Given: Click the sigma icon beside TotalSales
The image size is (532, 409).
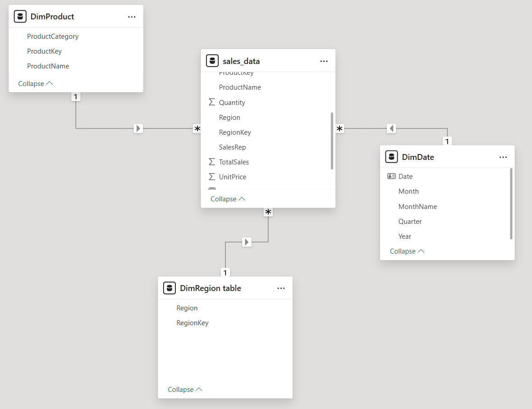Looking at the screenshot, I should 212,162.
